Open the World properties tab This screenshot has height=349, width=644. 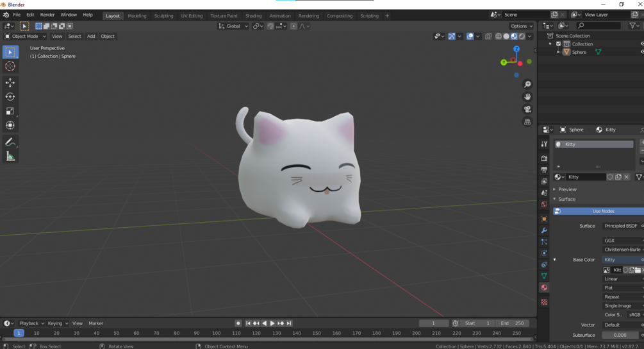click(x=544, y=204)
